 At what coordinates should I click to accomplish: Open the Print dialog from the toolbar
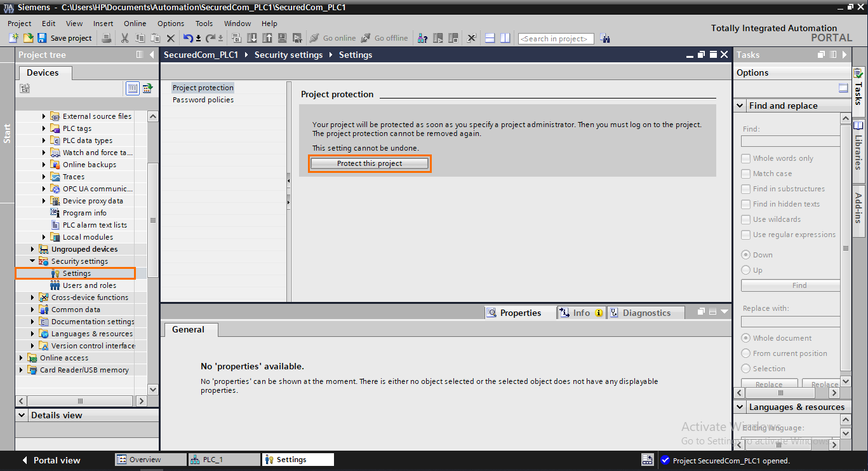click(x=107, y=38)
